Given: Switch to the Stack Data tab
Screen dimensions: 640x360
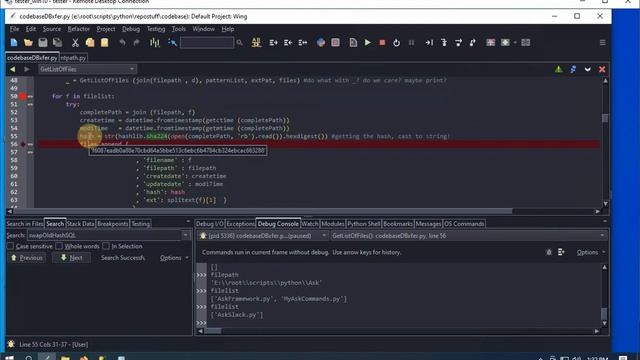Looking at the screenshot, I should [x=80, y=224].
